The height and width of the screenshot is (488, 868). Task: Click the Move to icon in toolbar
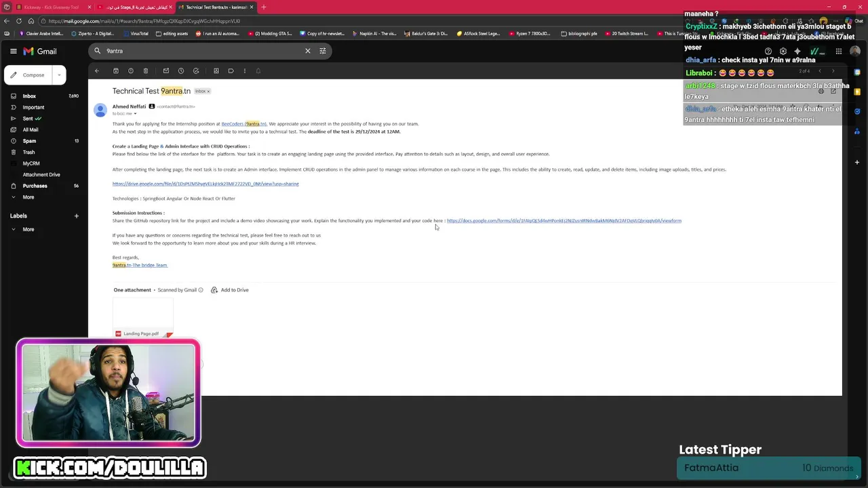(216, 70)
